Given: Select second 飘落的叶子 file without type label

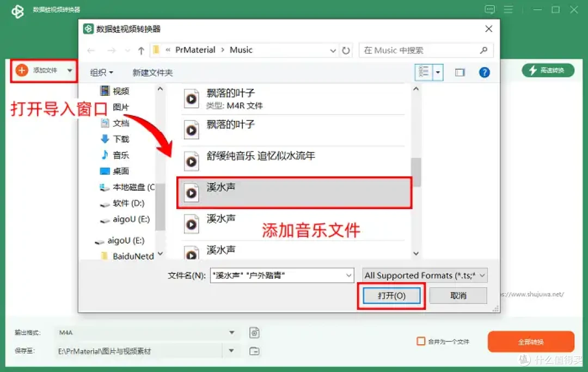Looking at the screenshot, I should [293, 130].
